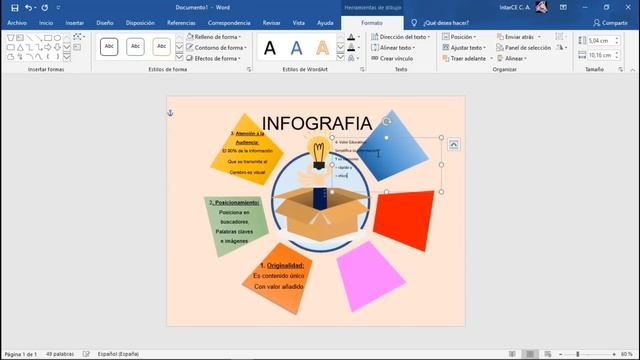
Task: Select the rectangle shape in the shapes gallery
Action: click(48, 38)
